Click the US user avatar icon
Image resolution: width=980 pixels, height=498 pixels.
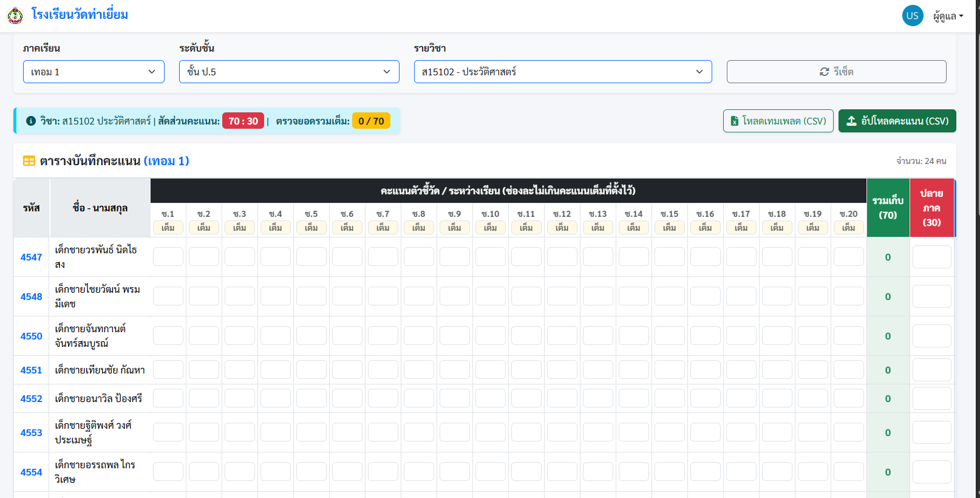(x=913, y=16)
